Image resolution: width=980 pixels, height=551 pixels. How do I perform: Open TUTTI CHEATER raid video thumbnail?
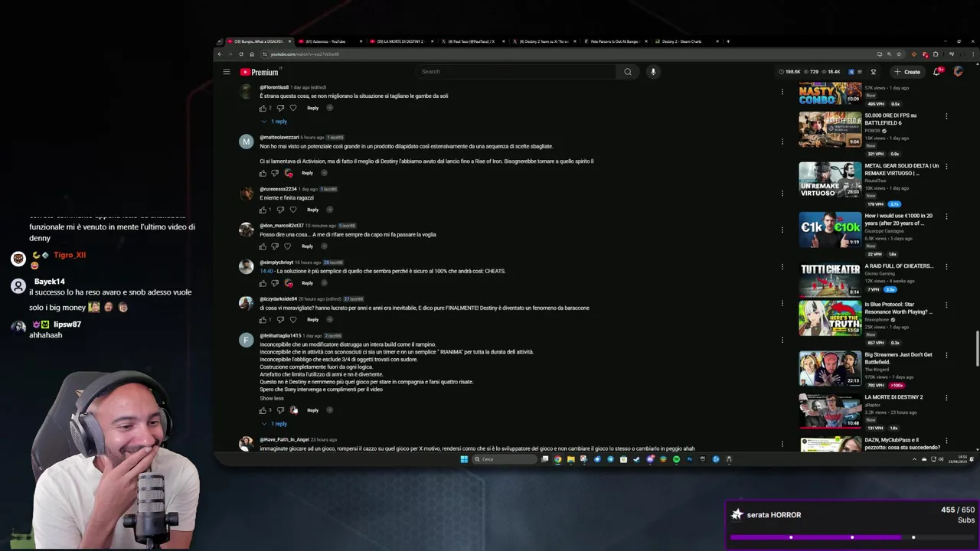click(x=830, y=279)
